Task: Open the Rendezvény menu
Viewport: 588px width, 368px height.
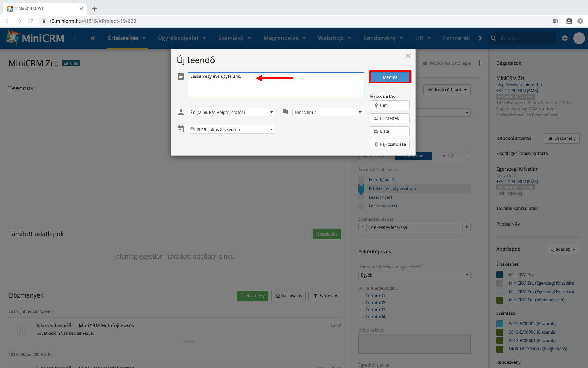Action: click(383, 38)
